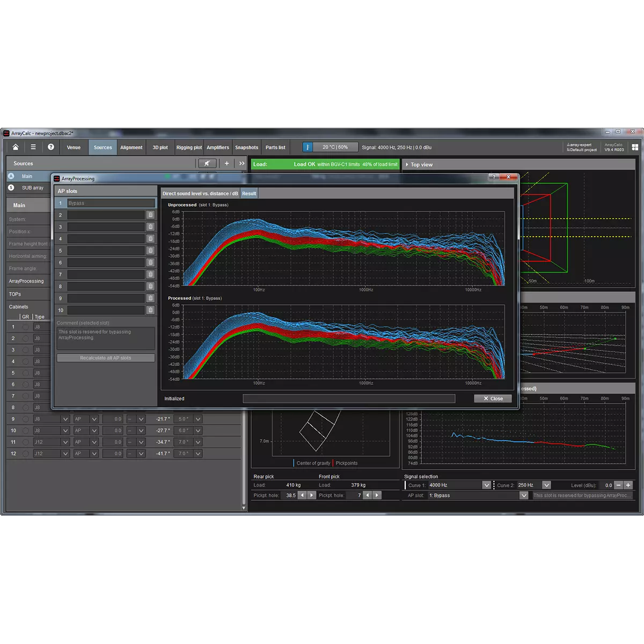Open the view layout grid icon
Image resolution: width=644 pixels, height=644 pixels.
[x=635, y=147]
